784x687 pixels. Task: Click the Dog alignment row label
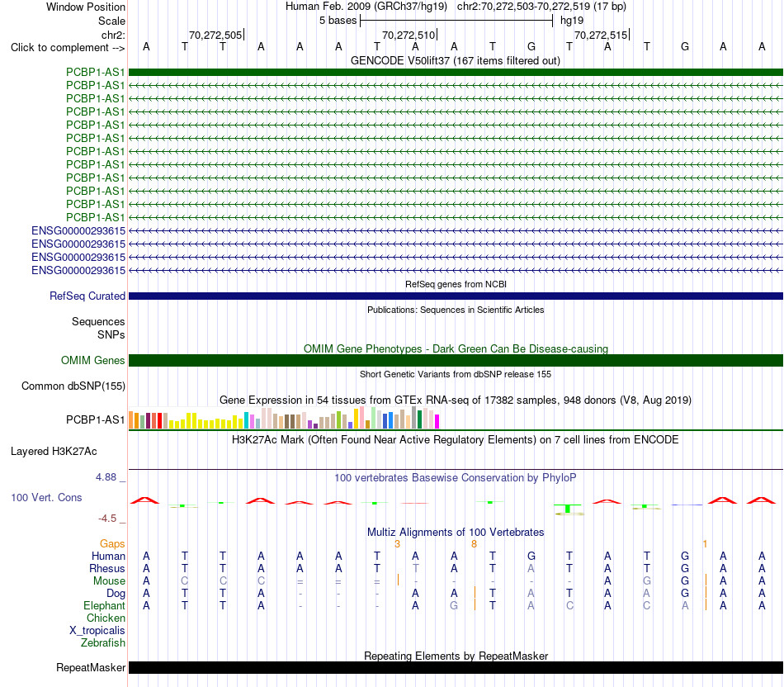116,594
